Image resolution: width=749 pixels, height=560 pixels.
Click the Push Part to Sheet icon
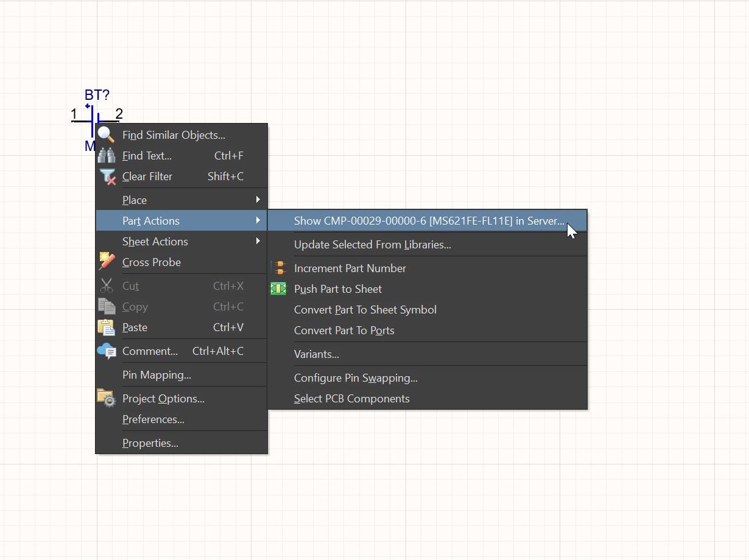click(x=278, y=289)
